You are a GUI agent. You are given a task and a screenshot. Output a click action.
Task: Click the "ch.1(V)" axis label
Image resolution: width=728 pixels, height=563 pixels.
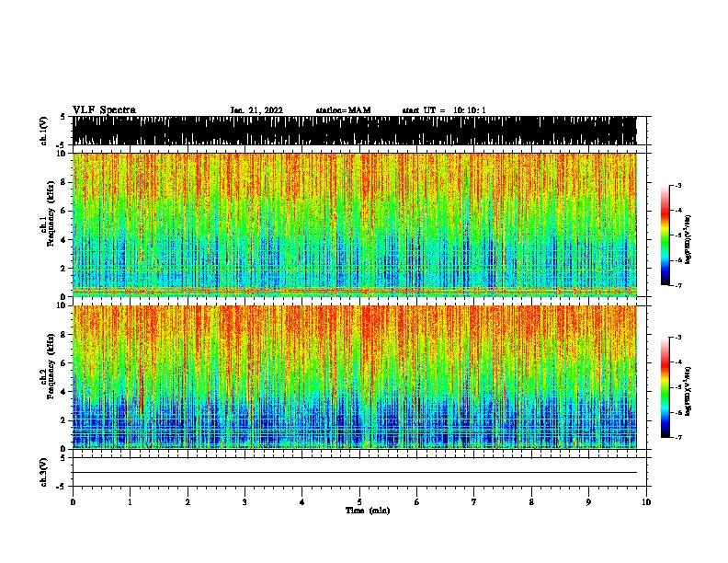44,131
